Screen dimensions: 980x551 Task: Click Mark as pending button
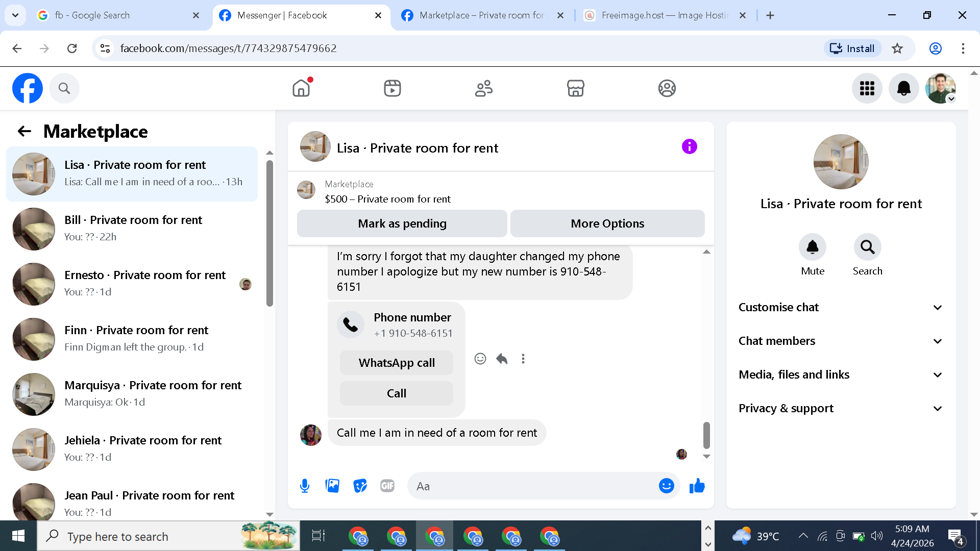click(402, 223)
